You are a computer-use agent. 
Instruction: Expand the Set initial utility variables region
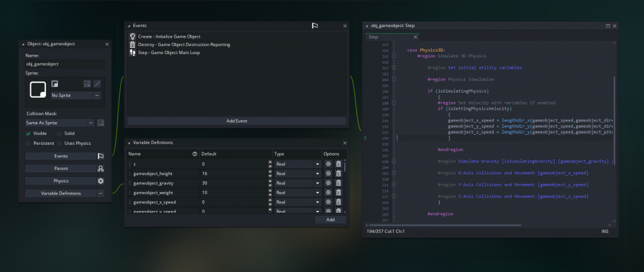394,68
